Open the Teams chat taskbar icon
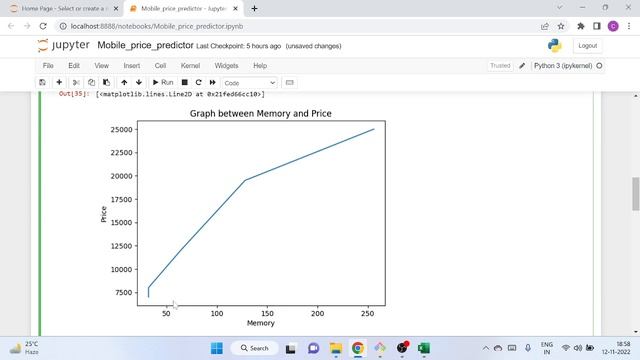Image resolution: width=640 pixels, height=360 pixels. click(x=313, y=348)
